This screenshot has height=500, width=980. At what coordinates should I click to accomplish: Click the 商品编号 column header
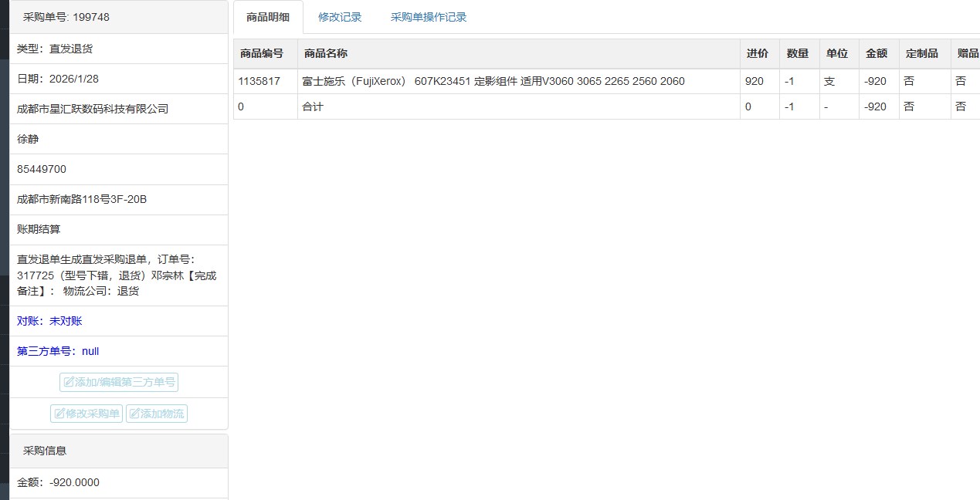[x=262, y=53]
